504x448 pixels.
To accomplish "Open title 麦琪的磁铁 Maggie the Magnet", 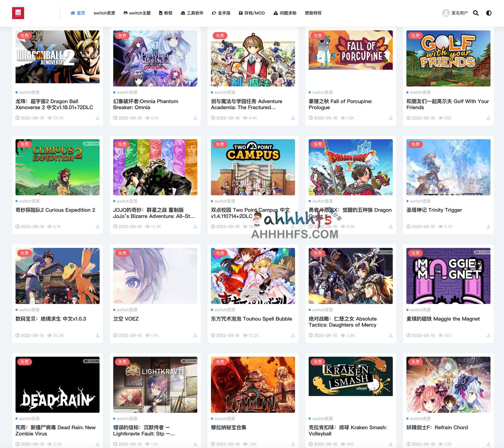I will [x=443, y=319].
